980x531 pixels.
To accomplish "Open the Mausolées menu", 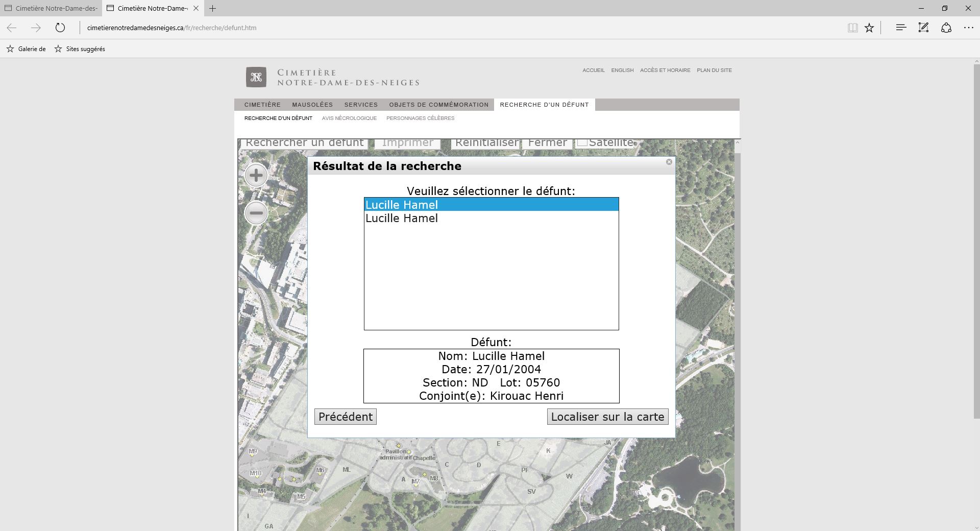I will pos(312,105).
